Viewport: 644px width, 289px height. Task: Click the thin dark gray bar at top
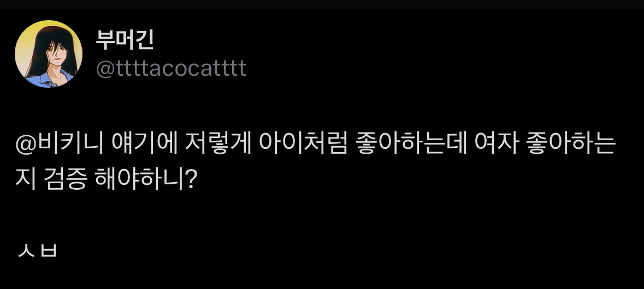click(322, 4)
